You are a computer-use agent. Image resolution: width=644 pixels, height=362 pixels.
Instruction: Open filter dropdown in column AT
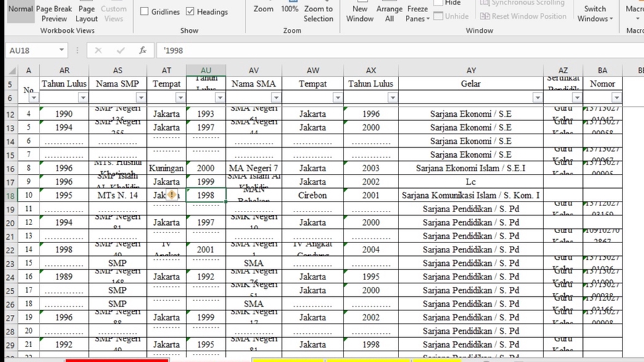180,97
